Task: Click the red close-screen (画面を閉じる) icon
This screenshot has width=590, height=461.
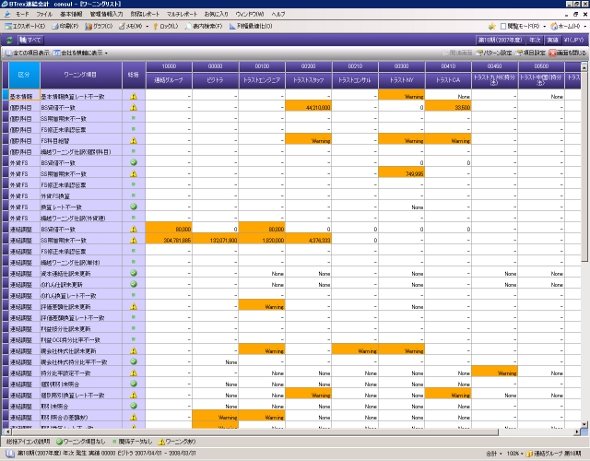Action: [552, 53]
